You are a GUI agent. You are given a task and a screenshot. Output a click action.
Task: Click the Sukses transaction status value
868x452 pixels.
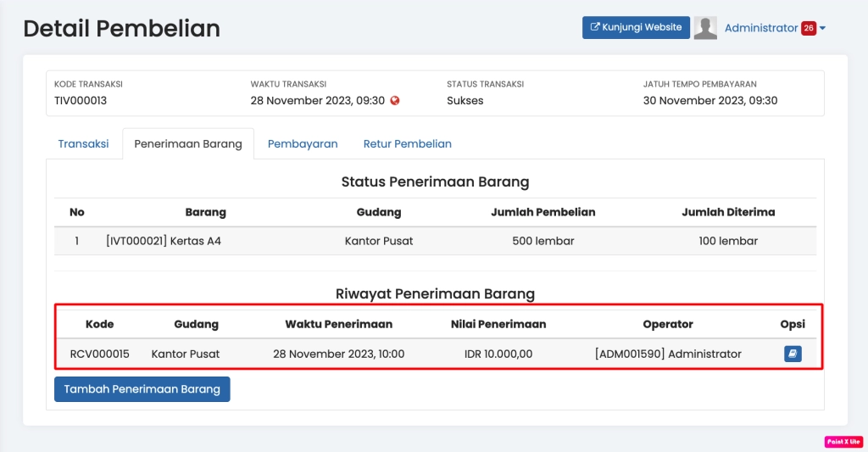465,101
